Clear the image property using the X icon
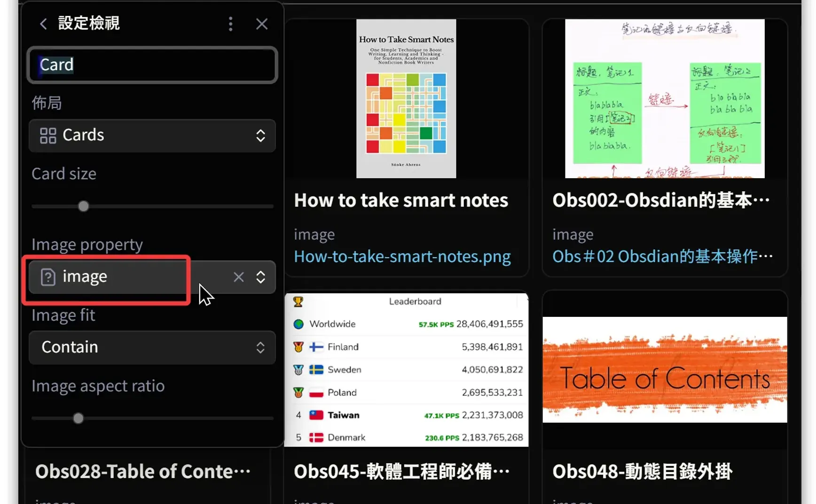 238,277
